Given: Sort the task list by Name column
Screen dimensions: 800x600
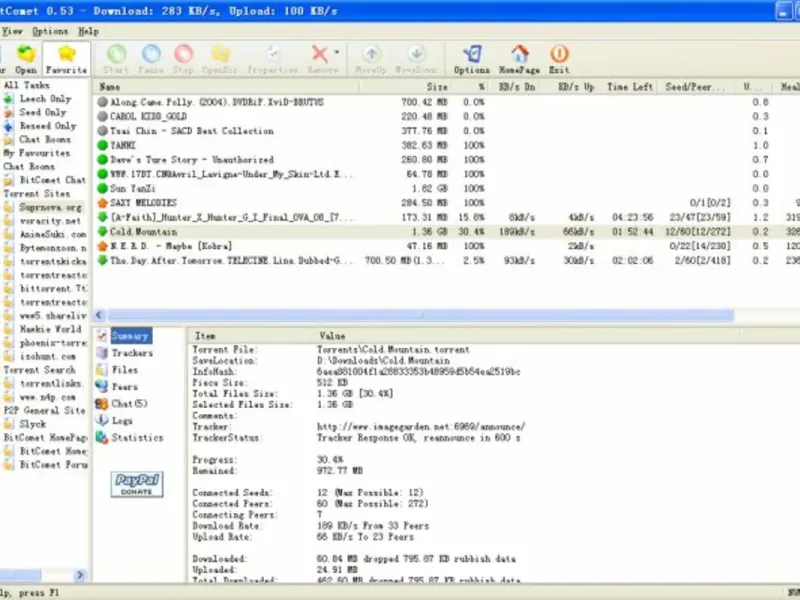Looking at the screenshot, I should pyautogui.click(x=227, y=87).
